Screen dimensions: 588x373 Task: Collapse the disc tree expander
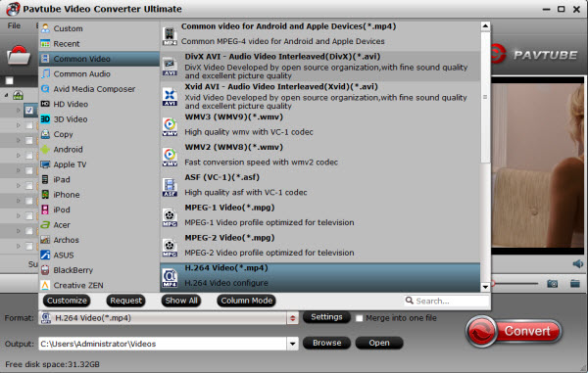7,95
